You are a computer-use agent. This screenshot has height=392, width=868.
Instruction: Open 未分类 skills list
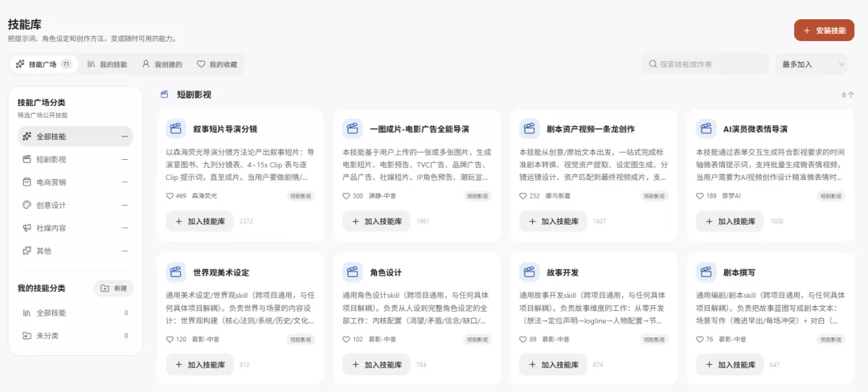pos(76,336)
